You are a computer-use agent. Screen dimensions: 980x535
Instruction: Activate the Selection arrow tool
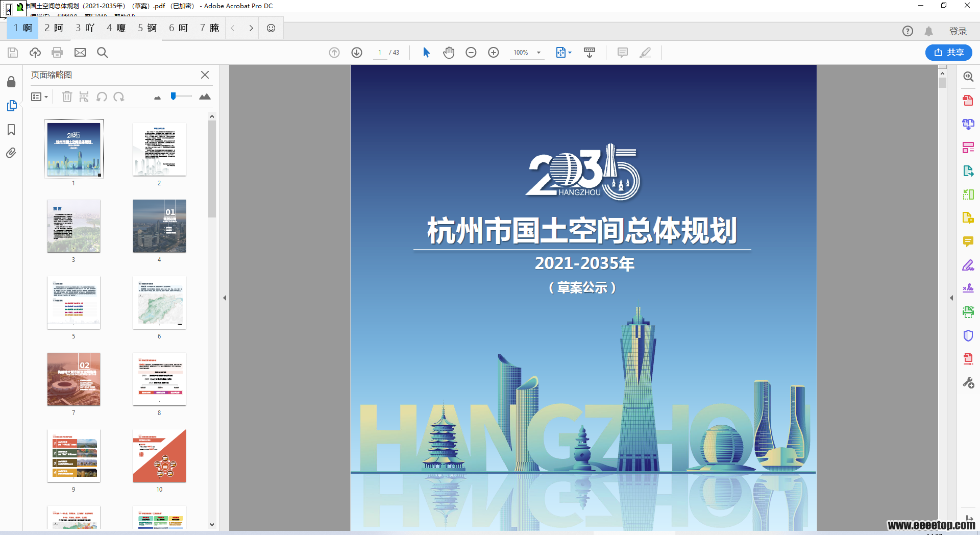[x=427, y=53]
